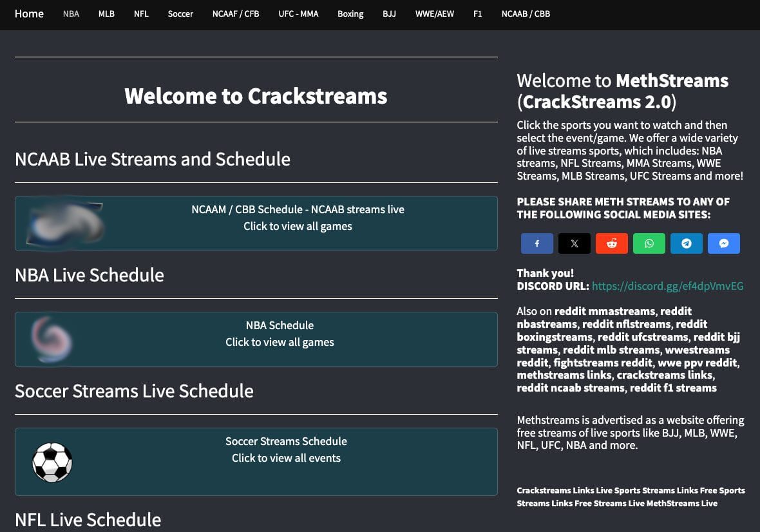The height and width of the screenshot is (532, 760).
Task: Share using the Messenger icon
Action: 723,243
